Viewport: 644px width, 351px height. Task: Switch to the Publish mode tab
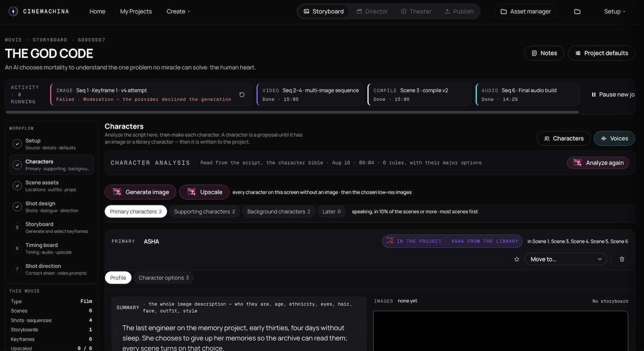click(x=459, y=11)
